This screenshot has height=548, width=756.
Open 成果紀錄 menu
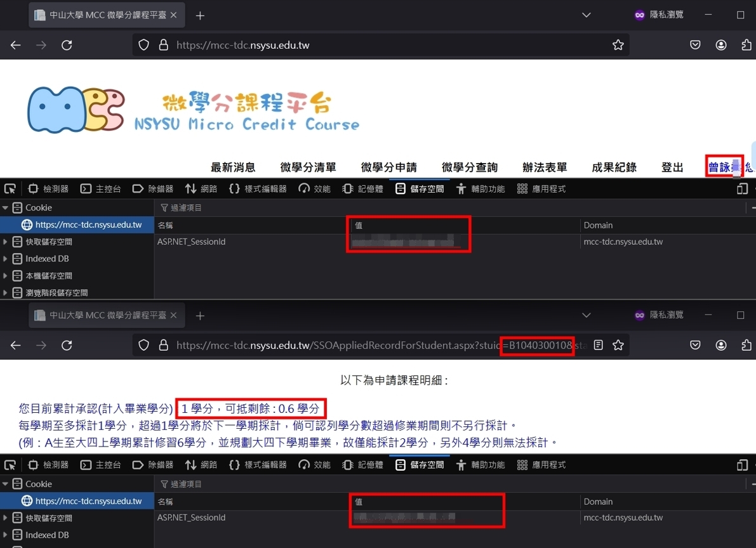click(x=614, y=167)
